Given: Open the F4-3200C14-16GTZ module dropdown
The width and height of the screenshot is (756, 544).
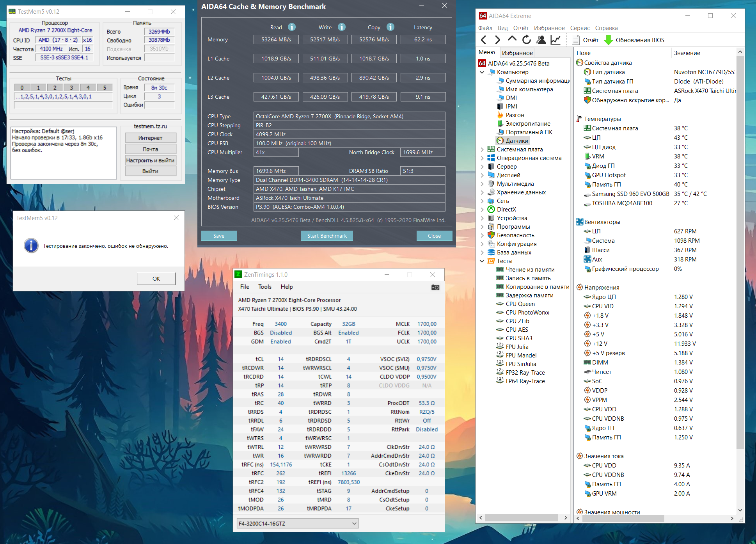Looking at the screenshot, I should tap(298, 523).
